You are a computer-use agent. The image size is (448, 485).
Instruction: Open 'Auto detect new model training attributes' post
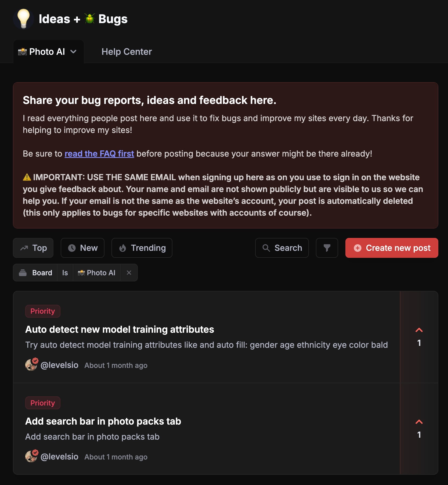pos(120,330)
